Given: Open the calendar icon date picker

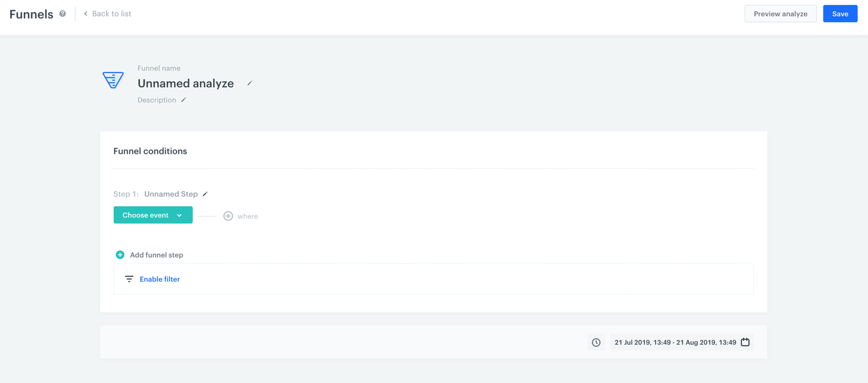Looking at the screenshot, I should point(745,342).
